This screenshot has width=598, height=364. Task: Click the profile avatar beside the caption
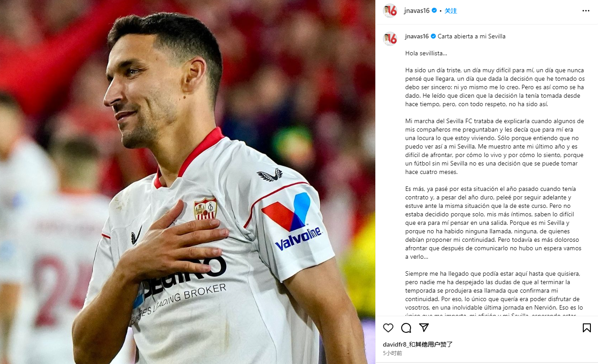[x=390, y=39]
